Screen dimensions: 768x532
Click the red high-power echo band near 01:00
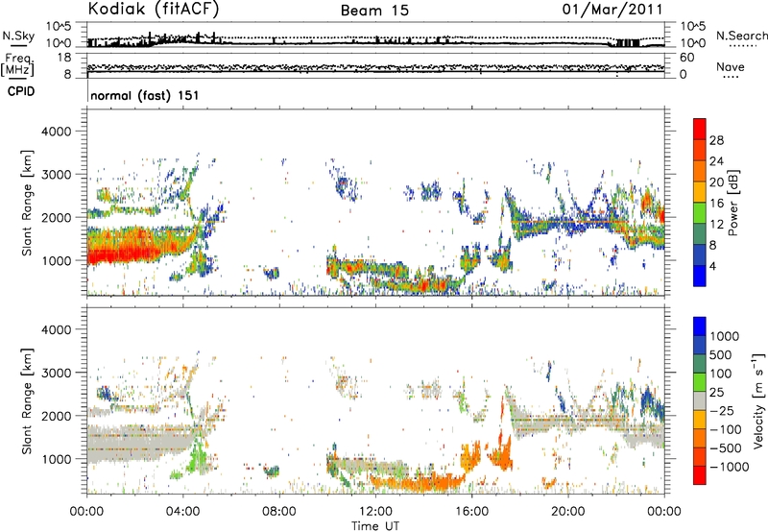coord(123,253)
